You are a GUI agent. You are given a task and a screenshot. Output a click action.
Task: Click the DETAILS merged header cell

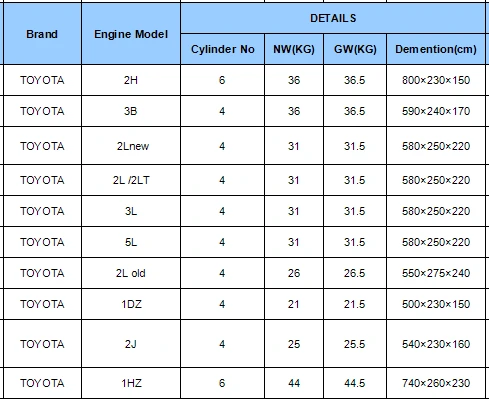pos(333,18)
